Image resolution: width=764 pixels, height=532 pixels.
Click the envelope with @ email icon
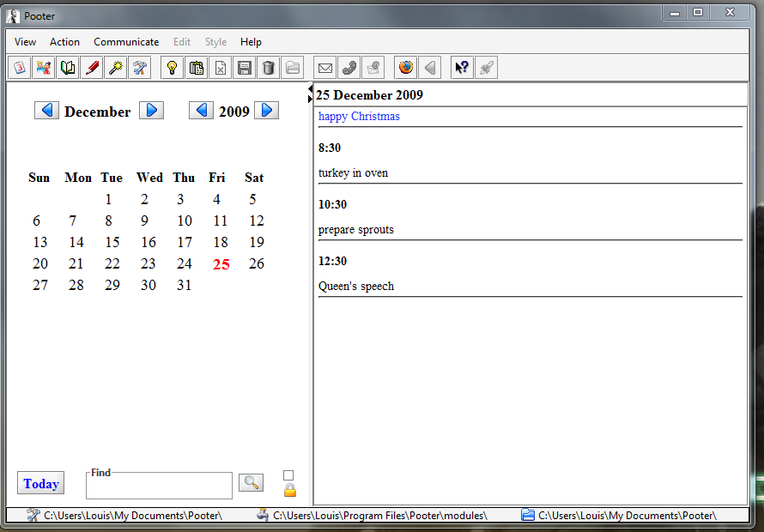[373, 68]
